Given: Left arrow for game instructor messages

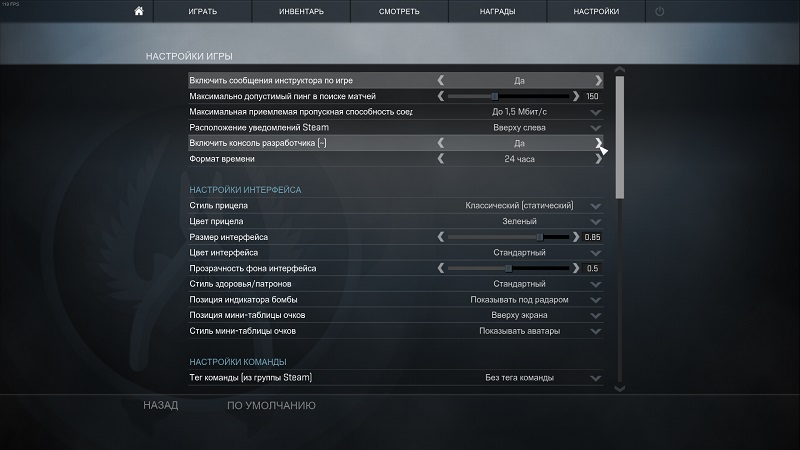Looking at the screenshot, I should tap(441, 80).
